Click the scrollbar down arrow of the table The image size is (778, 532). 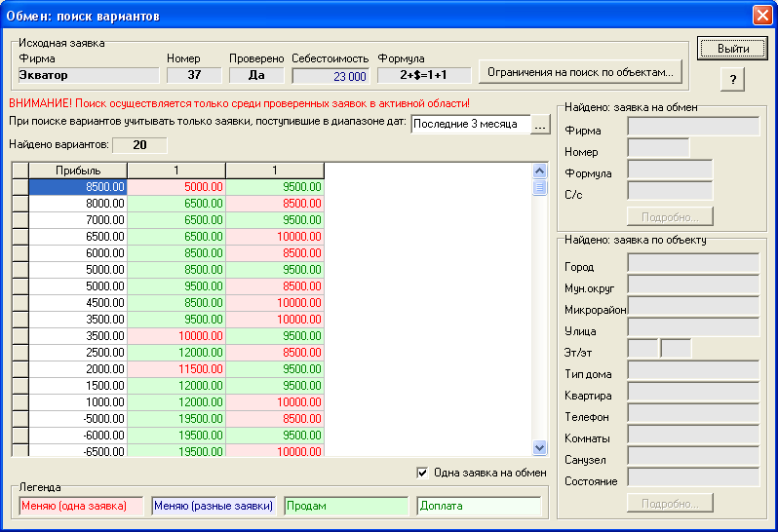click(x=539, y=447)
